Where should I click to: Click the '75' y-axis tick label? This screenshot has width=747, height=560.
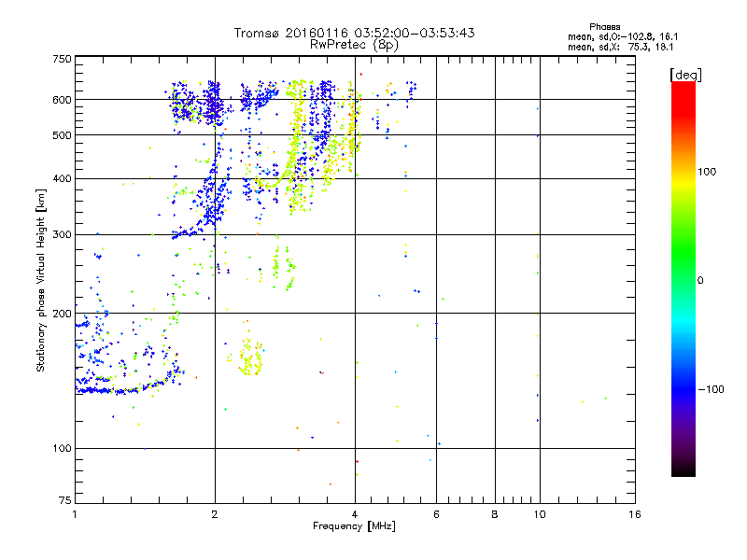[x=65, y=500]
